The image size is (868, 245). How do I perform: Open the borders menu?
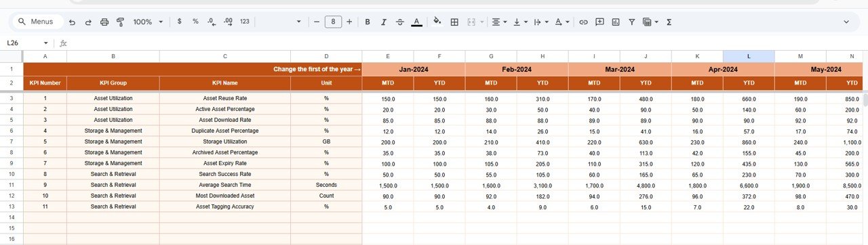pos(454,22)
